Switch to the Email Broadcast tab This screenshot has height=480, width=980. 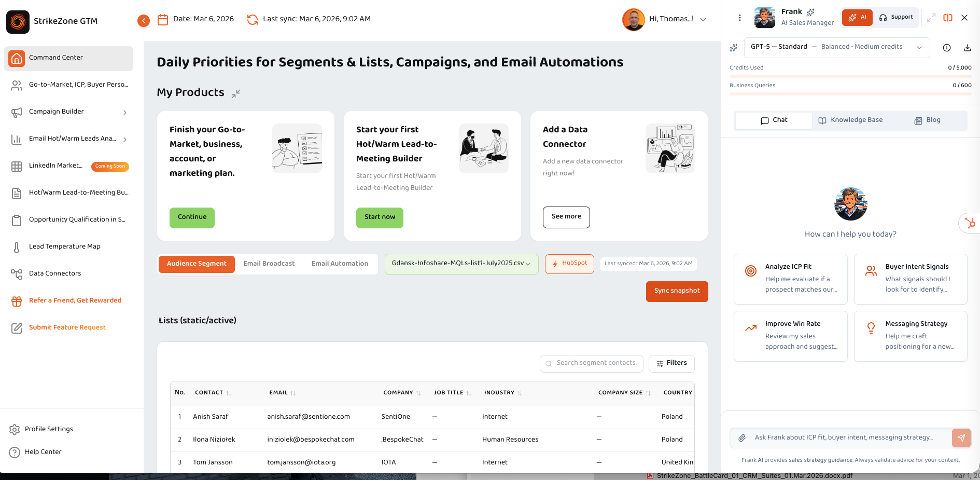click(269, 264)
